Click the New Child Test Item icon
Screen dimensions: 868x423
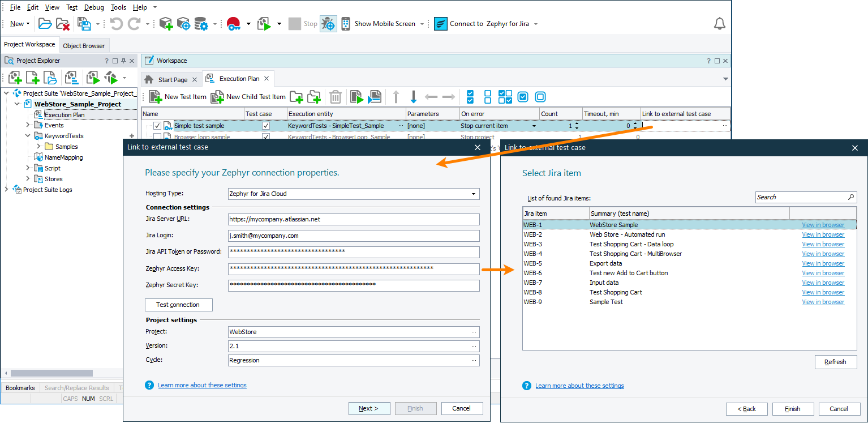pyautogui.click(x=217, y=96)
